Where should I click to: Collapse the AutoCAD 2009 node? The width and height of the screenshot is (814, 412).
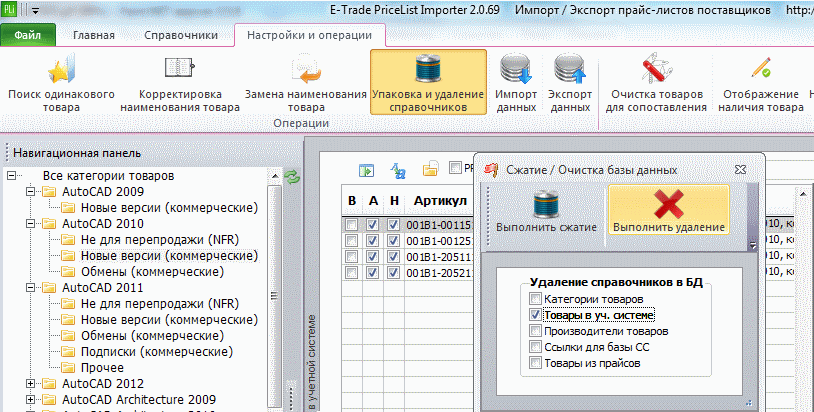[x=31, y=192]
